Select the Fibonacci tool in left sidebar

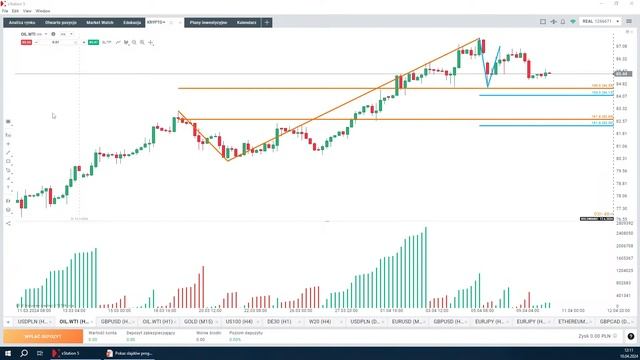(8, 135)
